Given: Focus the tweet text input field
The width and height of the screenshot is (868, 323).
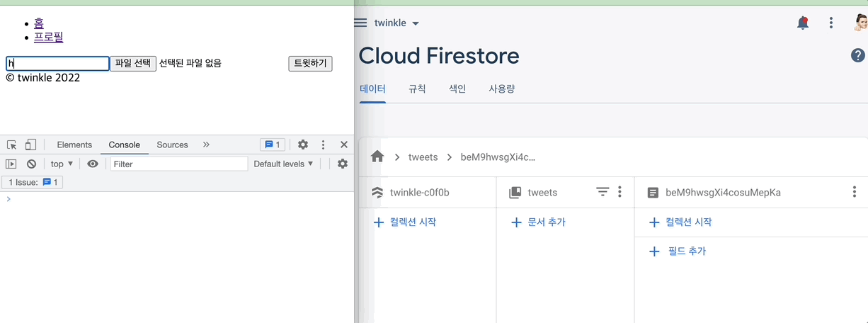Looking at the screenshot, I should tap(58, 64).
